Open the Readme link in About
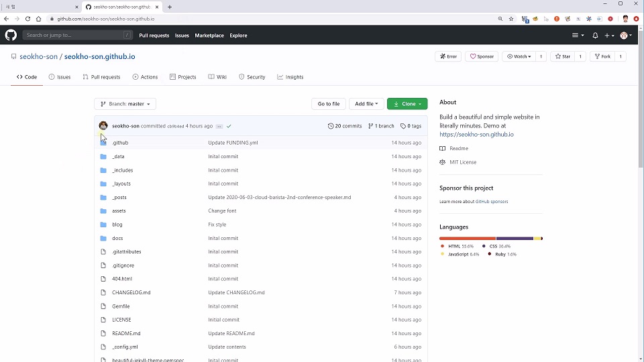The image size is (644, 362). click(459, 148)
